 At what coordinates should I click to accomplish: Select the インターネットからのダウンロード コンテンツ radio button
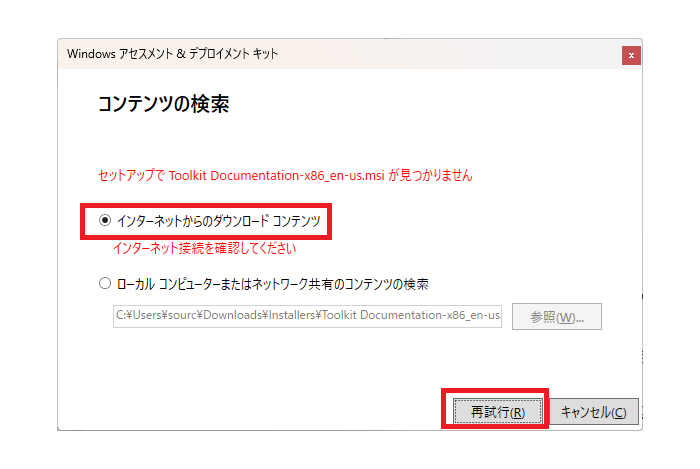tap(105, 221)
